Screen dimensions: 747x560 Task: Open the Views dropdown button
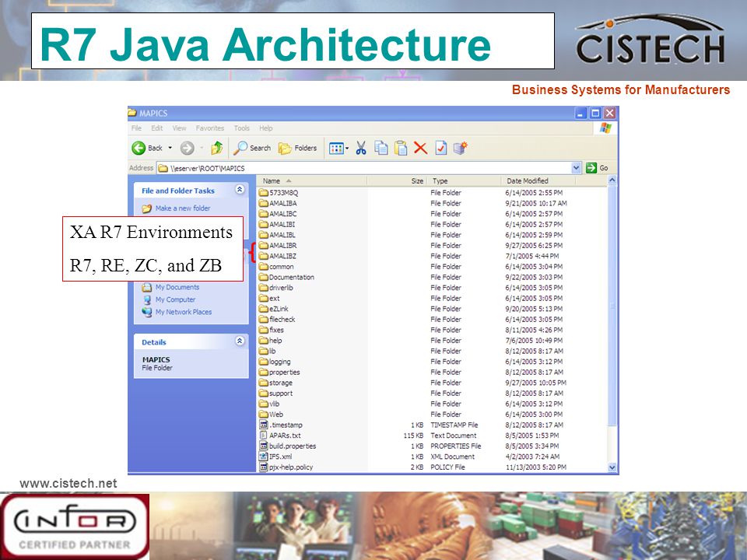(338, 149)
